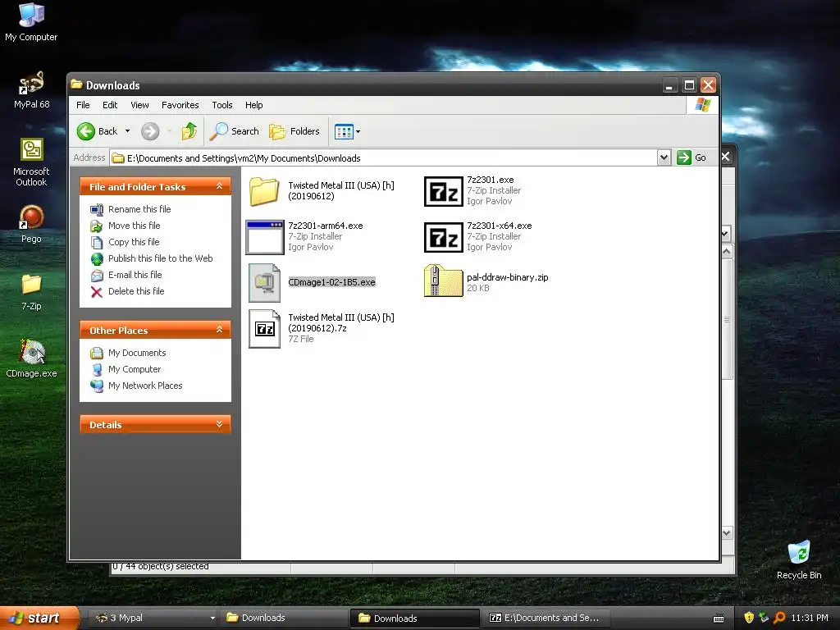Click in the Address path field
Image resolution: width=840 pixels, height=630 pixels.
click(383, 158)
